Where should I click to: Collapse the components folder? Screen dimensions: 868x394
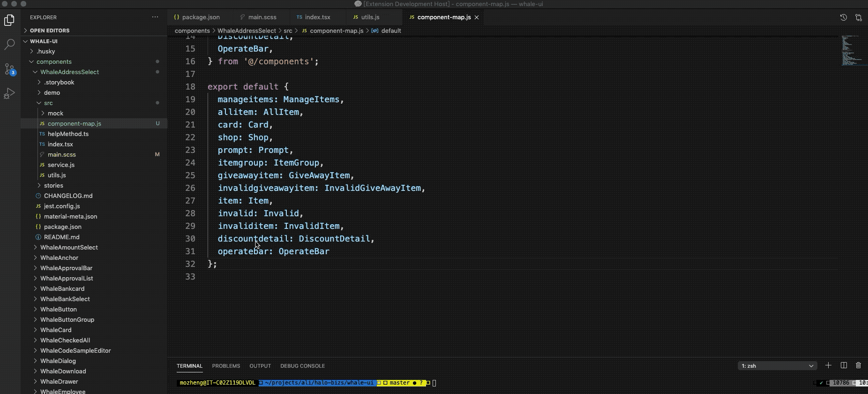94,62
